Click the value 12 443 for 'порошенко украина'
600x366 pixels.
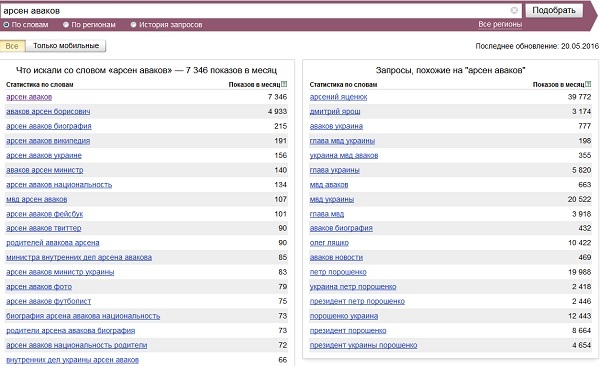[579, 316]
